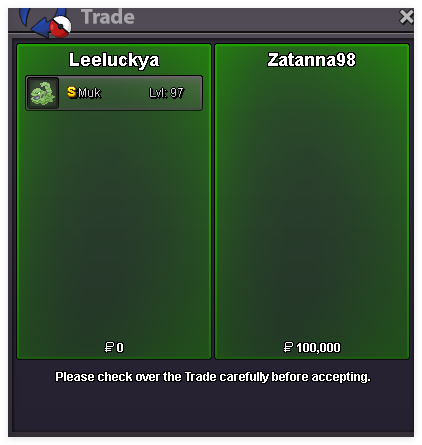The image size is (422, 445).
Task: Click the Lvl: 97 level text
Action: 166,93
